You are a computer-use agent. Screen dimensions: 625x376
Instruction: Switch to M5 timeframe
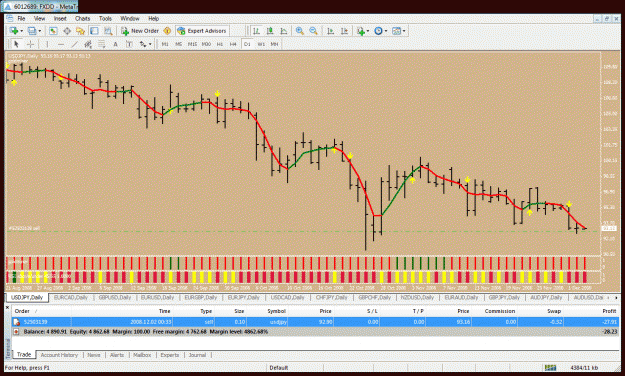(x=179, y=44)
